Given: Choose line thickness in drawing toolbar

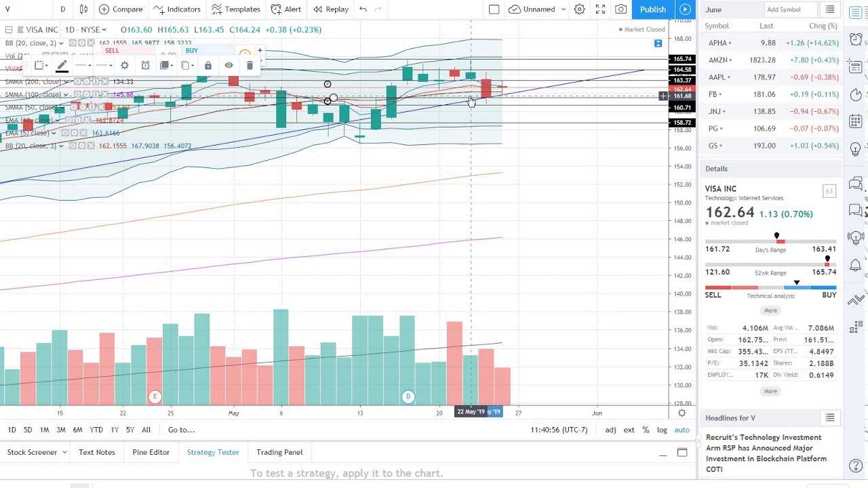Looking at the screenshot, I should coord(83,66).
